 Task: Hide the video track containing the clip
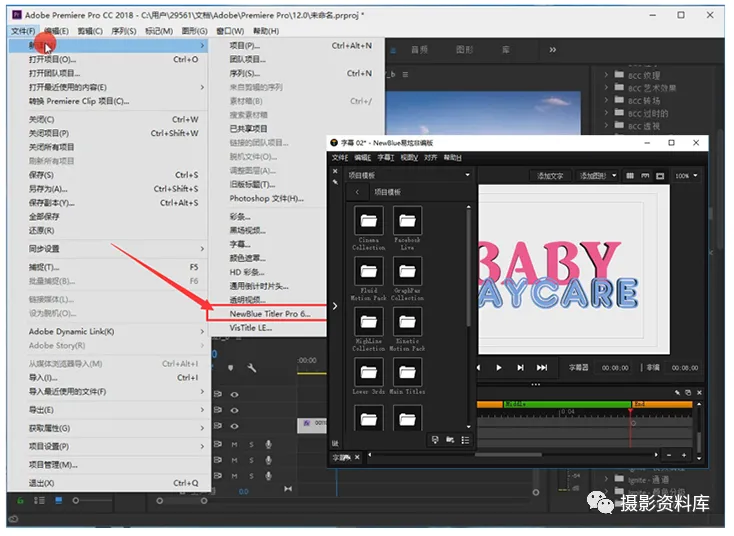(235, 426)
